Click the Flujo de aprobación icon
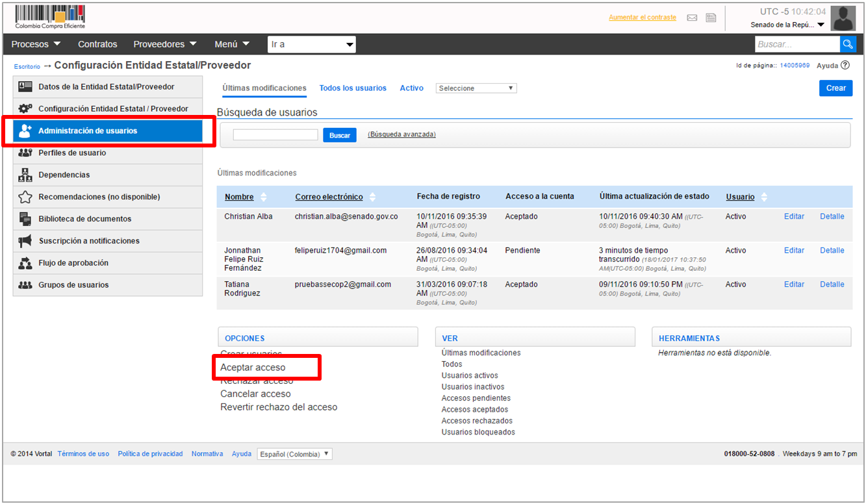 click(x=25, y=263)
